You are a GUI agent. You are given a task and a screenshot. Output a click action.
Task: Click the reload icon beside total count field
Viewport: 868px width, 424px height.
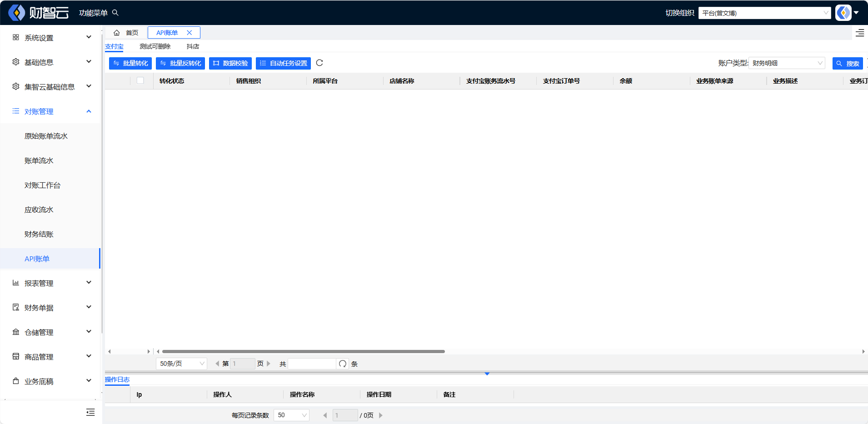pos(343,364)
